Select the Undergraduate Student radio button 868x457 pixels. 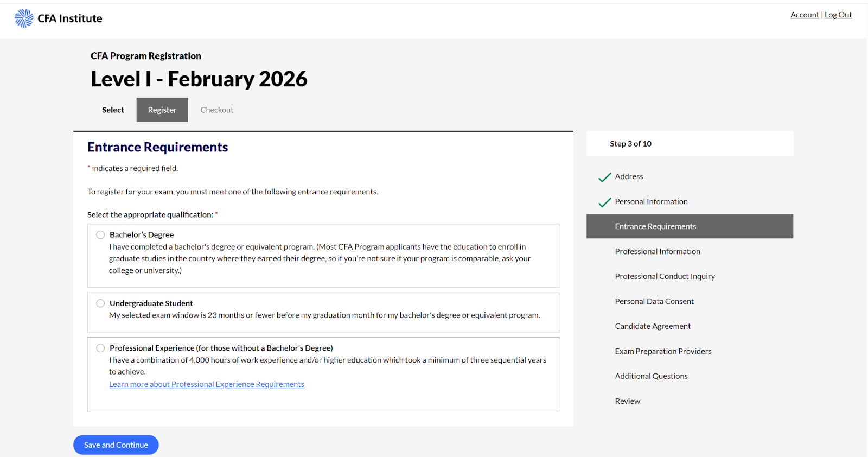click(100, 303)
